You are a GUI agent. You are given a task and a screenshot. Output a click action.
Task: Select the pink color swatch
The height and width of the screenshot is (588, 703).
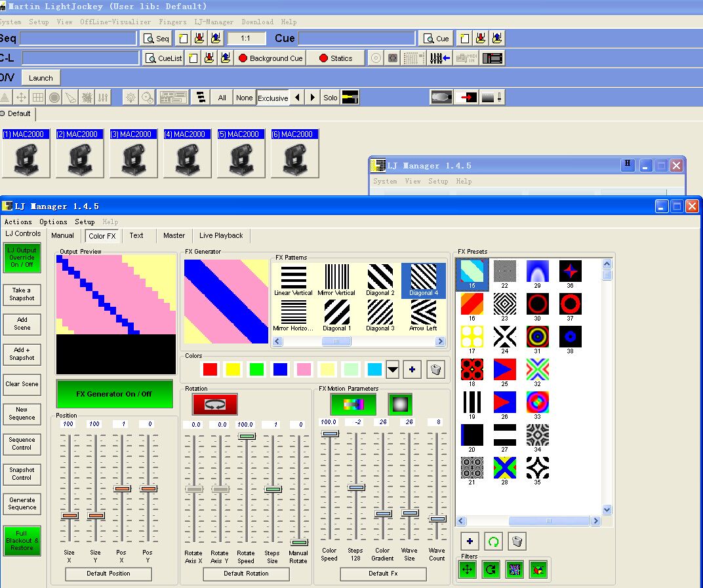click(304, 370)
